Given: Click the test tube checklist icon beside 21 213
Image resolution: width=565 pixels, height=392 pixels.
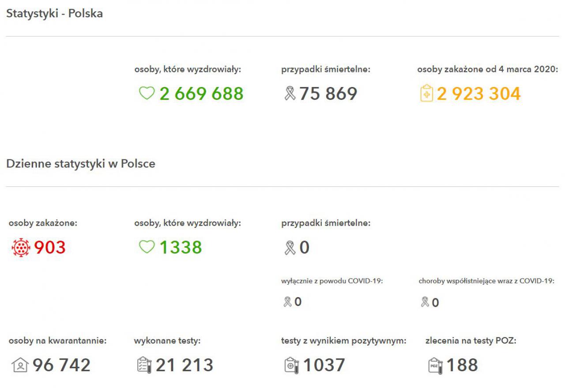Looking at the screenshot, I should click(x=144, y=365).
